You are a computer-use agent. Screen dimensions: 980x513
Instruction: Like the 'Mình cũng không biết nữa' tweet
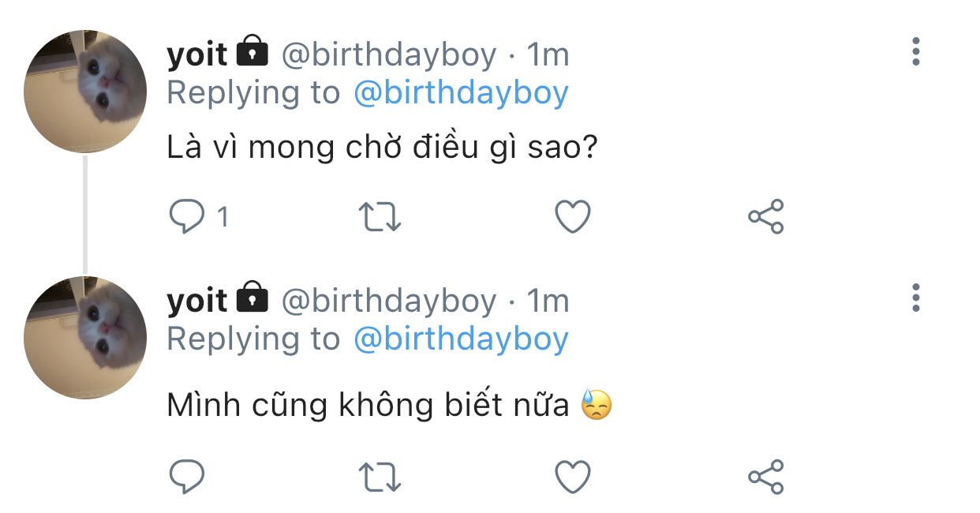(x=573, y=477)
